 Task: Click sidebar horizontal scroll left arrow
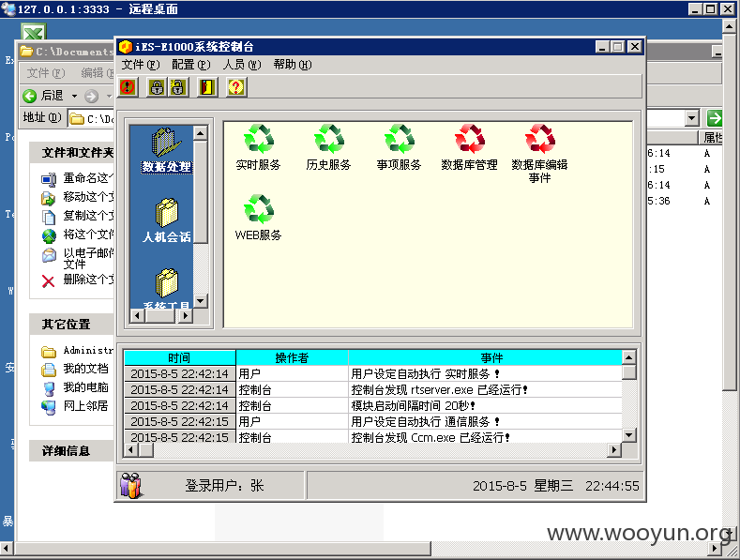tap(137, 315)
